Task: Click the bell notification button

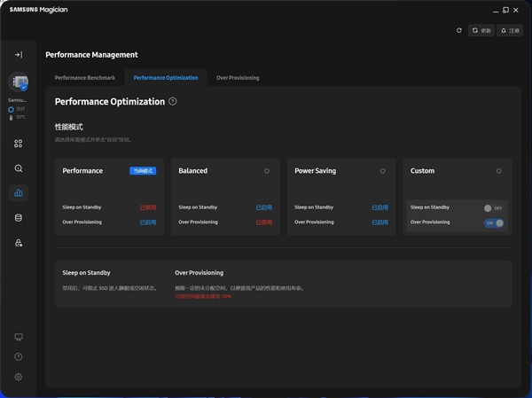Action: [x=510, y=30]
